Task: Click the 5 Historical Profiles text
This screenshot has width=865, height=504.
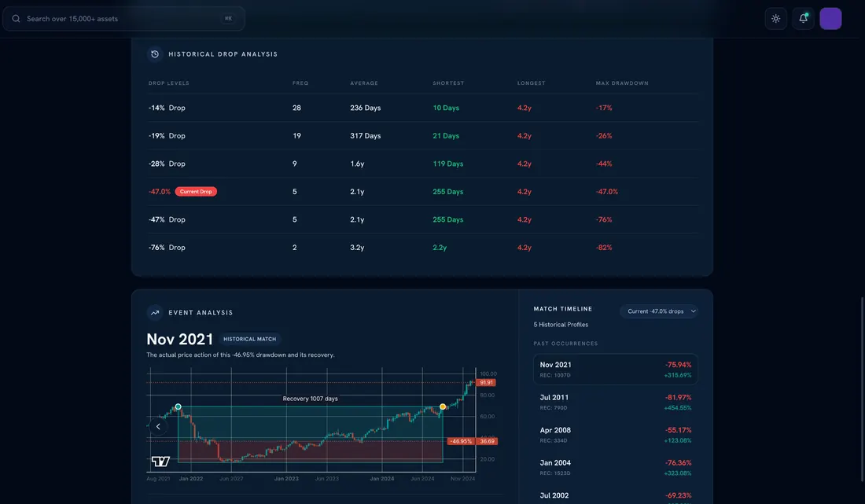Action: pyautogui.click(x=561, y=325)
